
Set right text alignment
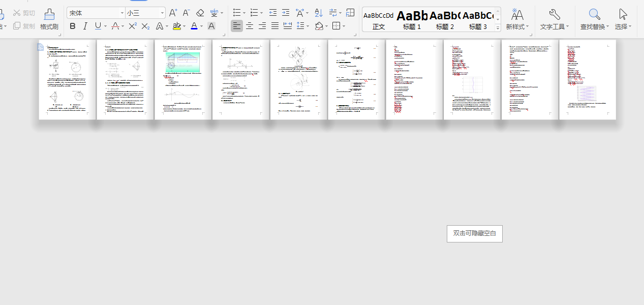point(262,26)
